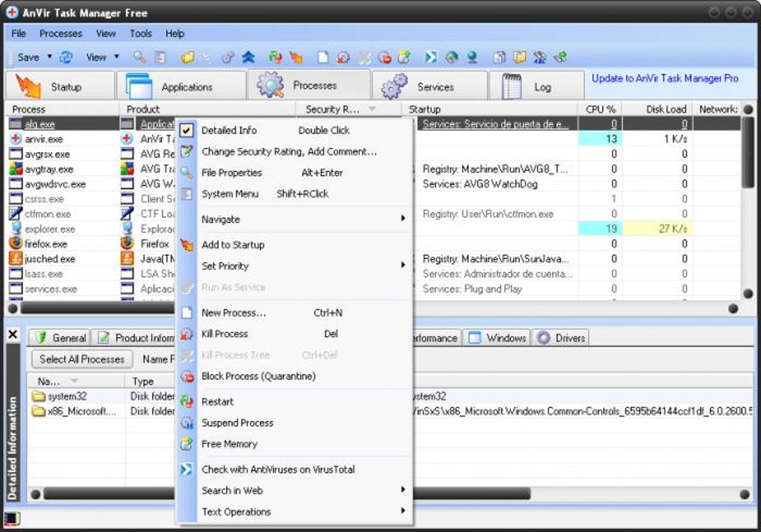The image size is (761, 532).
Task: Click the Block Process quarantine icon in menu
Action: (187, 376)
